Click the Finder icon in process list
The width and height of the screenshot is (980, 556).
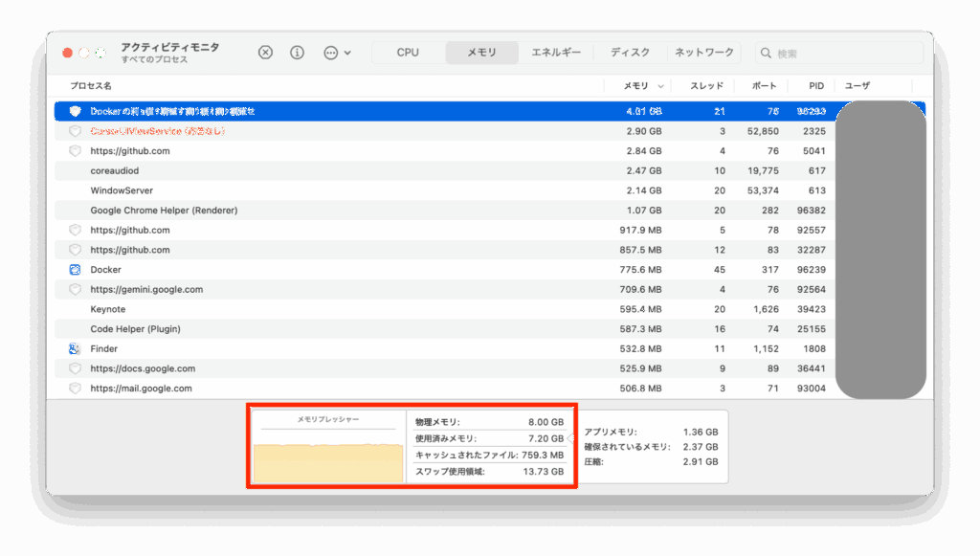tap(75, 348)
